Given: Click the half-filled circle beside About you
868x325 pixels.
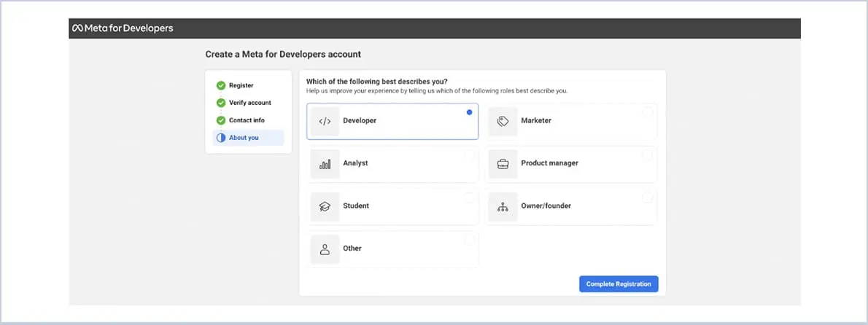Looking at the screenshot, I should (221, 138).
